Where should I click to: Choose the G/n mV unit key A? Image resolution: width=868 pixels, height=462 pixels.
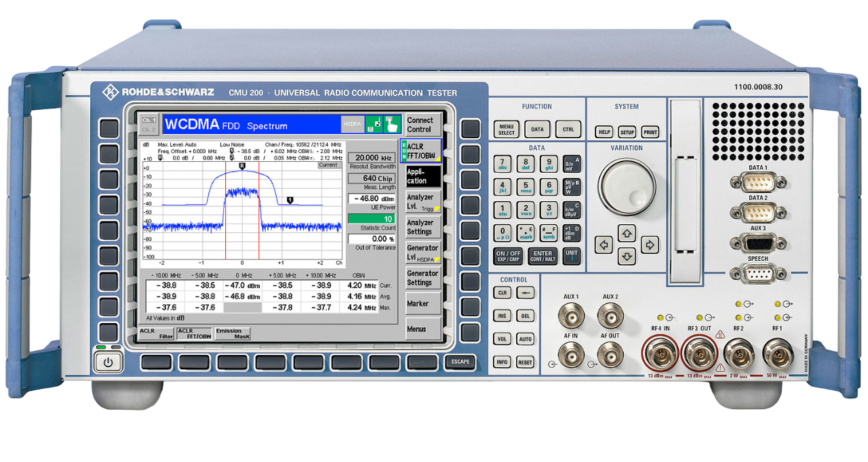point(572,164)
